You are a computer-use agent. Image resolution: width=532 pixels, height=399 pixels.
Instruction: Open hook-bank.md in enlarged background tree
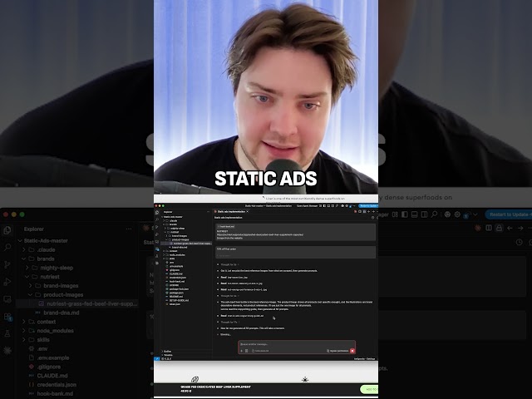[51, 393]
